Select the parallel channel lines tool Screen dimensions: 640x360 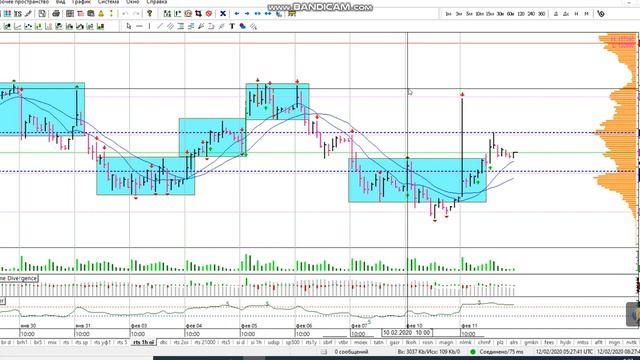170,26
